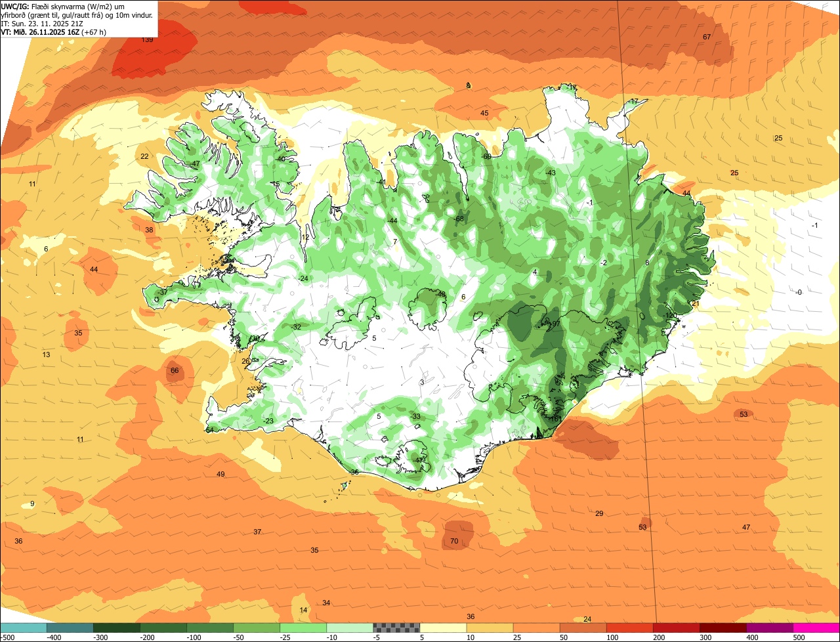Screen dimensions: 840x642
Task: Click the '12' value on the map
Action: click(x=305, y=238)
